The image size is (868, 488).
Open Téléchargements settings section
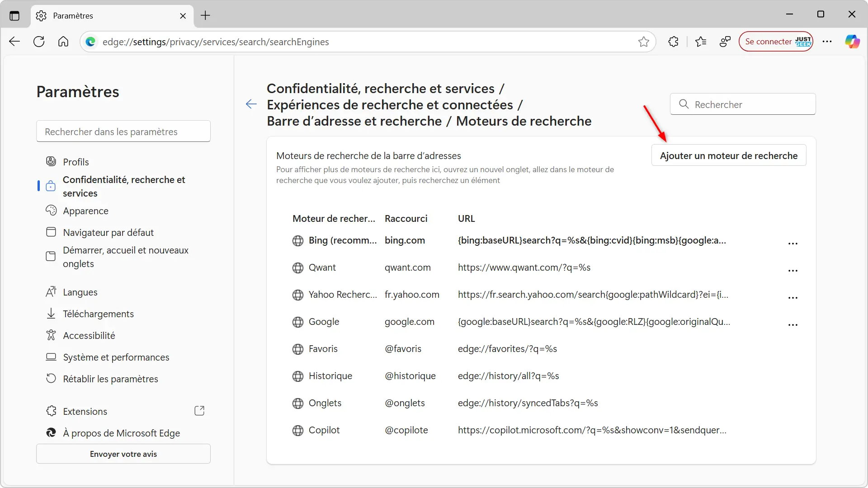tap(98, 314)
